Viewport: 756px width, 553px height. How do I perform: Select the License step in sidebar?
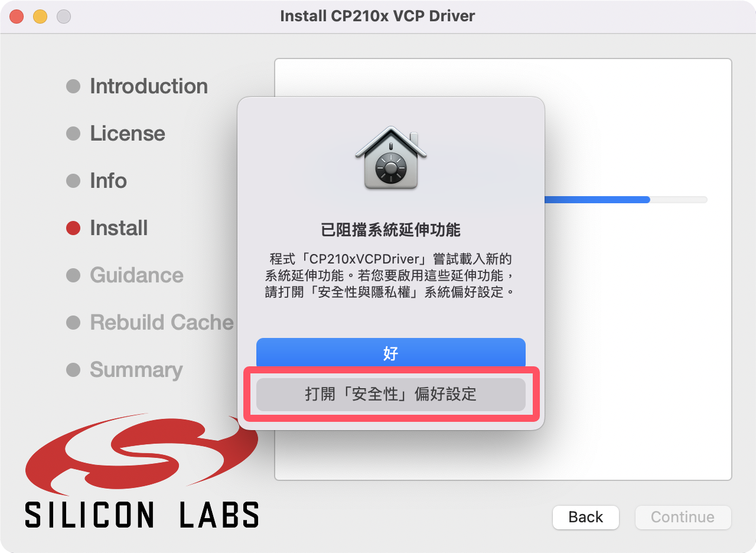pyautogui.click(x=128, y=134)
